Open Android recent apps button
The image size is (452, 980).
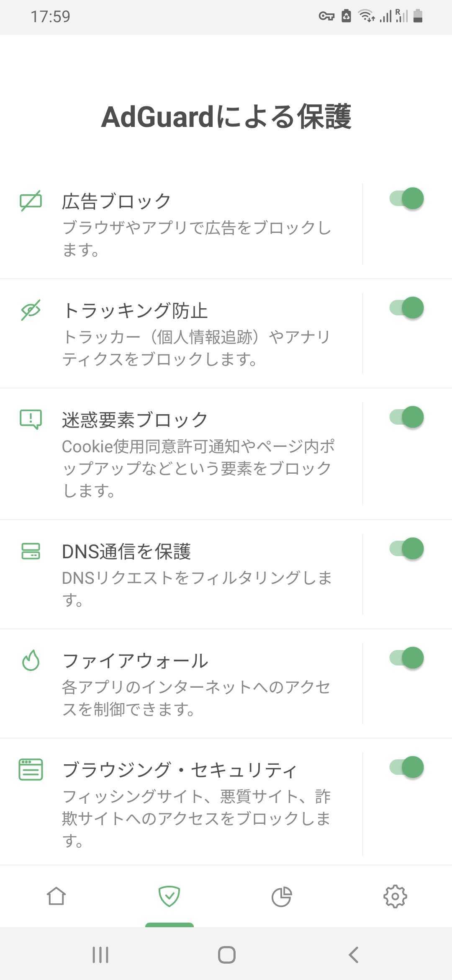[x=100, y=955]
